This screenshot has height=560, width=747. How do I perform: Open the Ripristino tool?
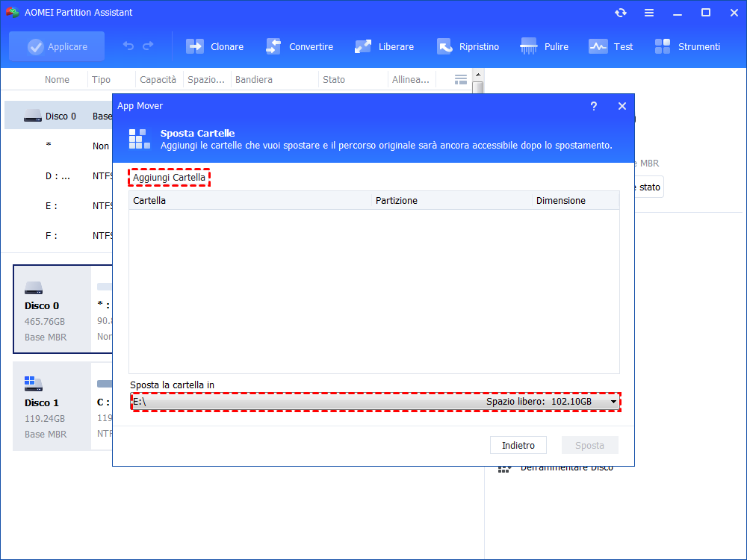coord(468,46)
